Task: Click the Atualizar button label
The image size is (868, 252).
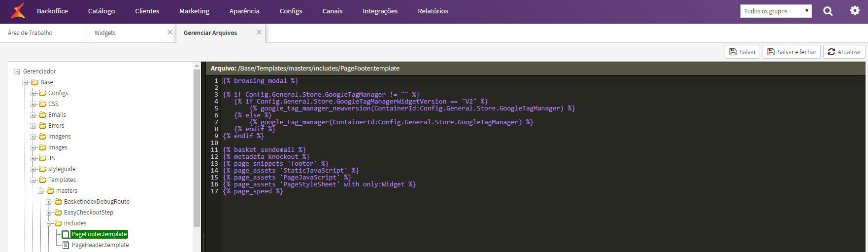Action: pyautogui.click(x=849, y=52)
